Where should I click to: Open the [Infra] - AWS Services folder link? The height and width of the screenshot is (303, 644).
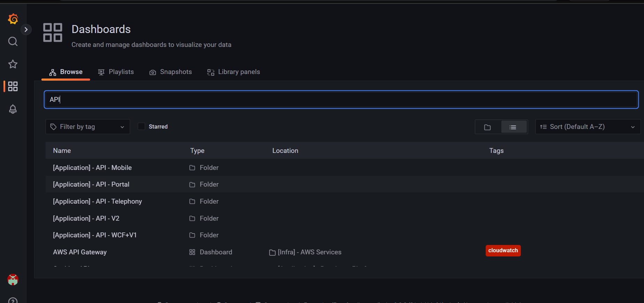(x=309, y=252)
